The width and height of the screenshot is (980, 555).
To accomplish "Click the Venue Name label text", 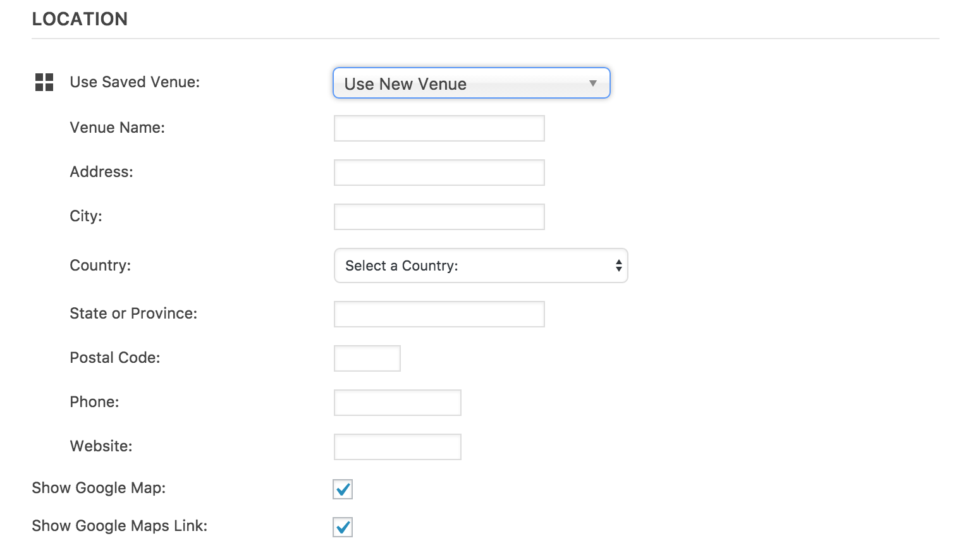I will (x=117, y=128).
